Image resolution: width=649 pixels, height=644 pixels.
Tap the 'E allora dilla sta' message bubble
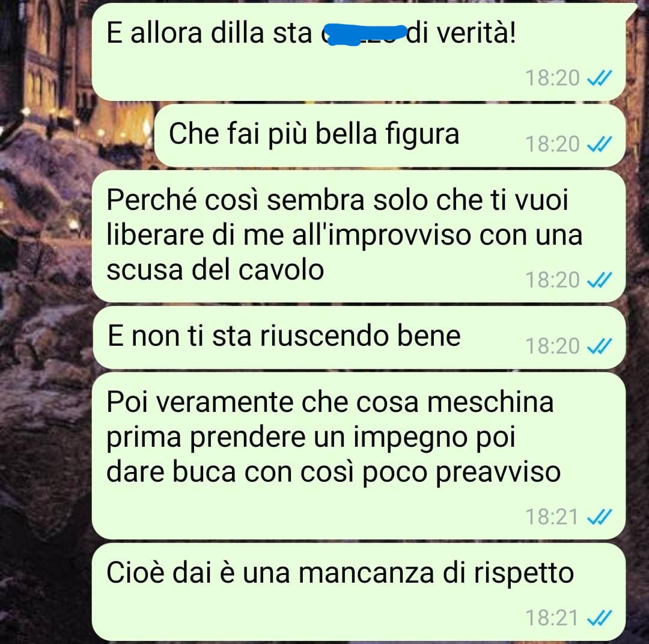coord(359,52)
